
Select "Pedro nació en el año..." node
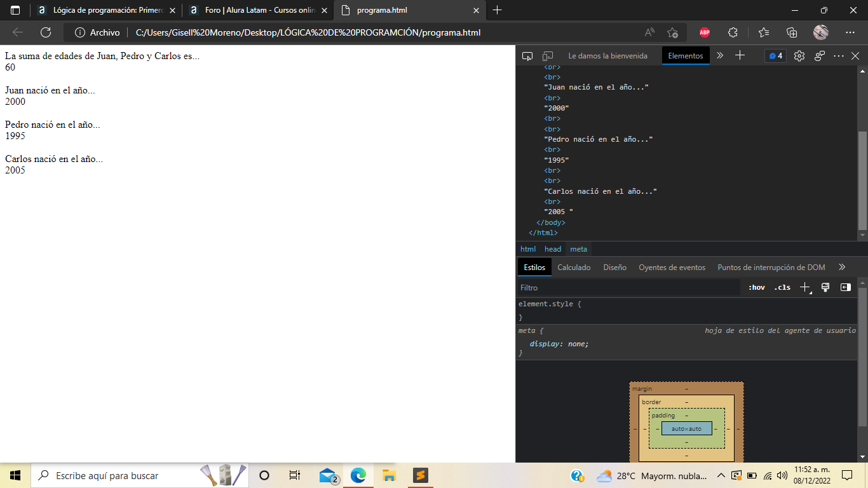598,139
